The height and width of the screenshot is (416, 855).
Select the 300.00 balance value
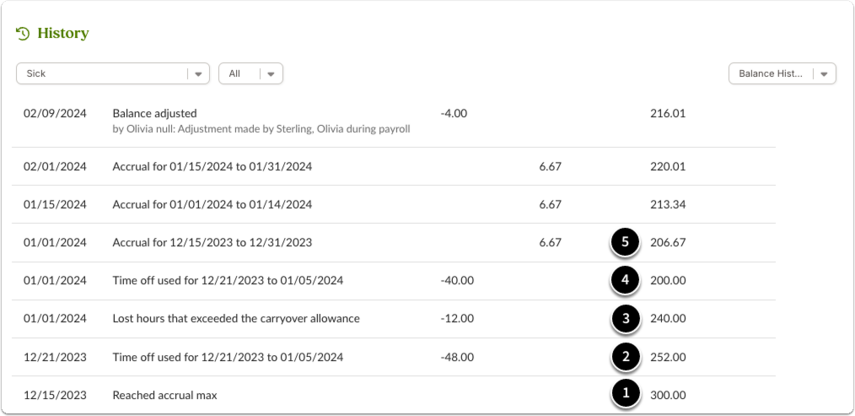(x=668, y=395)
